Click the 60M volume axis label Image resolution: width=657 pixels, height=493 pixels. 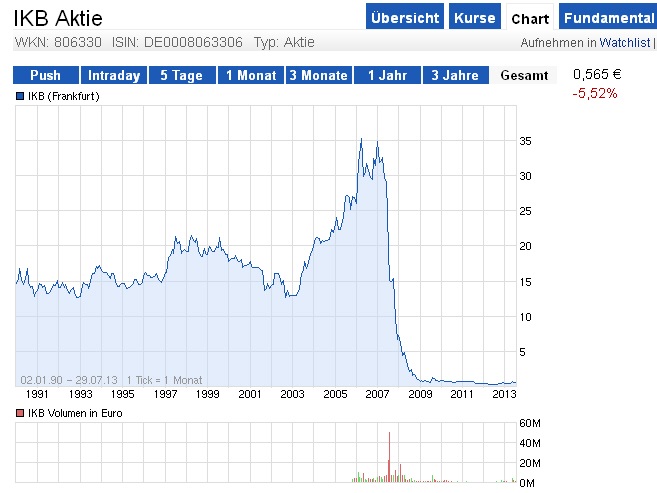coord(530,423)
